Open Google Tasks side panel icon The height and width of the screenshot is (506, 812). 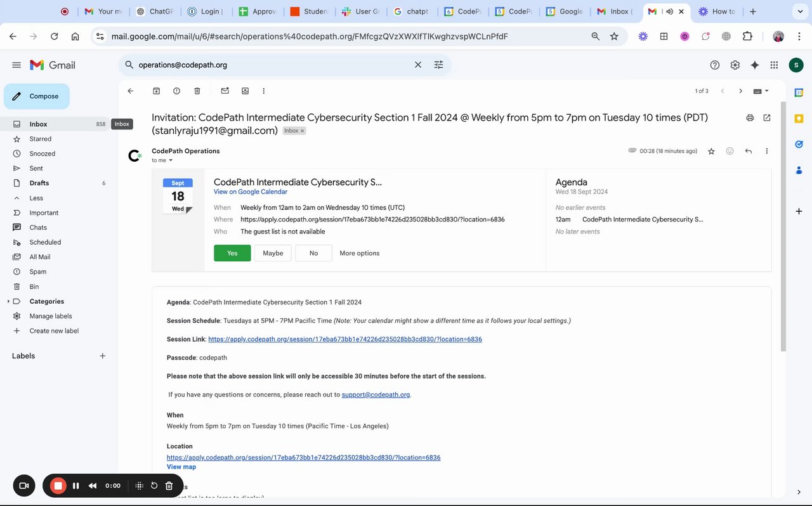pyautogui.click(x=799, y=144)
